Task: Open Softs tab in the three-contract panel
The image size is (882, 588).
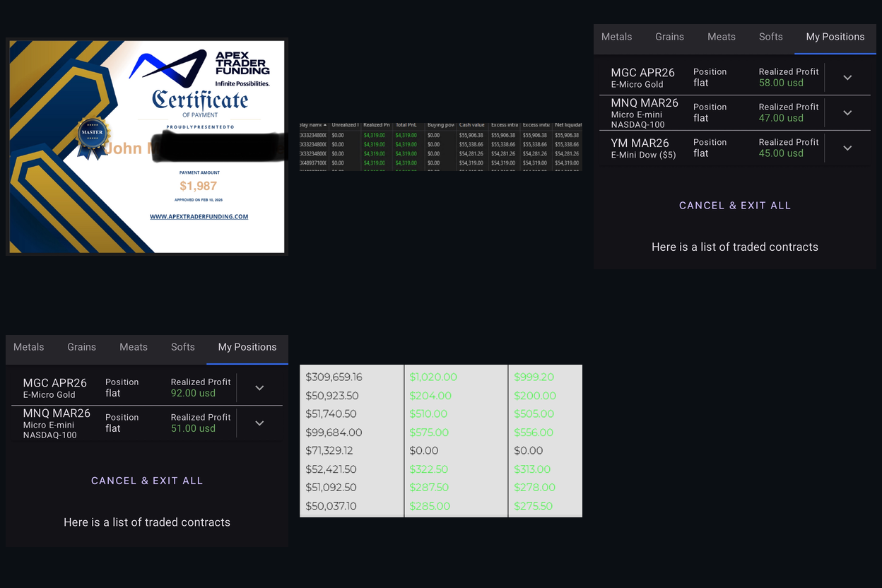Action: tap(771, 37)
